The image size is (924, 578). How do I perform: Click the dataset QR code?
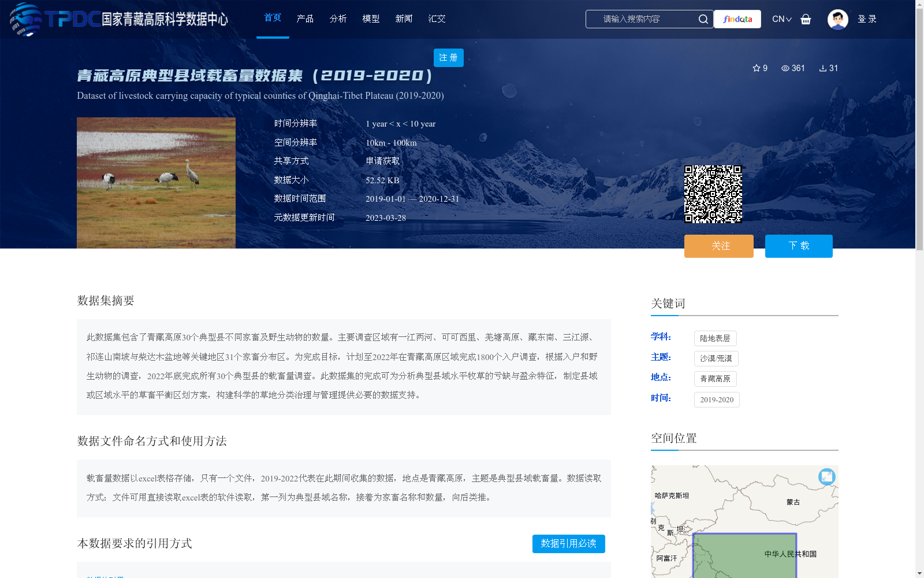[713, 194]
